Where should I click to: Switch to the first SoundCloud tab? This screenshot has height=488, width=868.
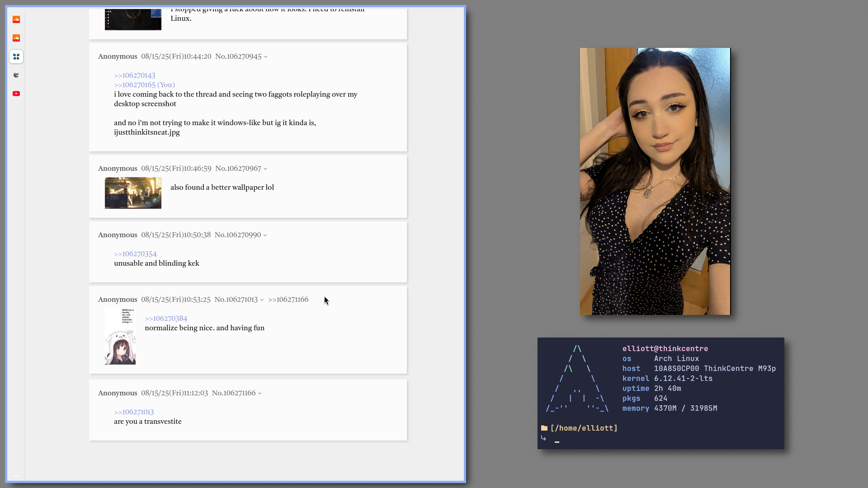click(x=16, y=19)
